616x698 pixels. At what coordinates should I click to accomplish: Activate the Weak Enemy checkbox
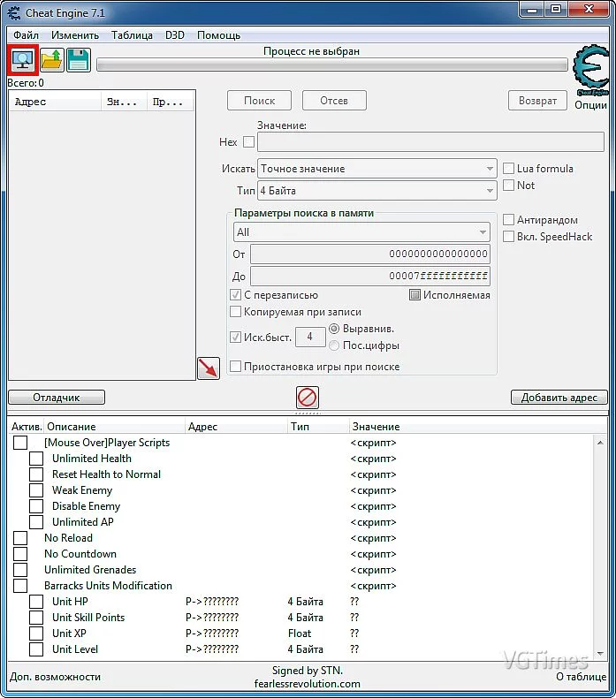pyautogui.click(x=36, y=490)
